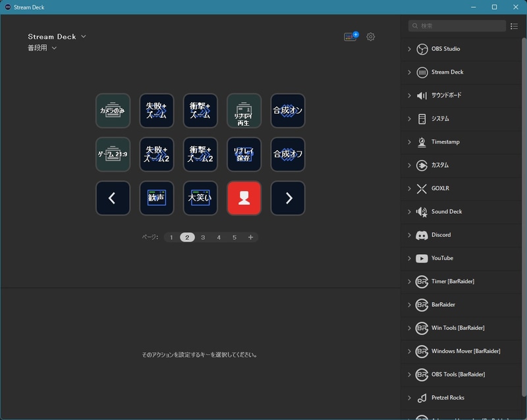Open the Stream Deck store keyboard icon
Screen dimensions: 527x420
351,36
